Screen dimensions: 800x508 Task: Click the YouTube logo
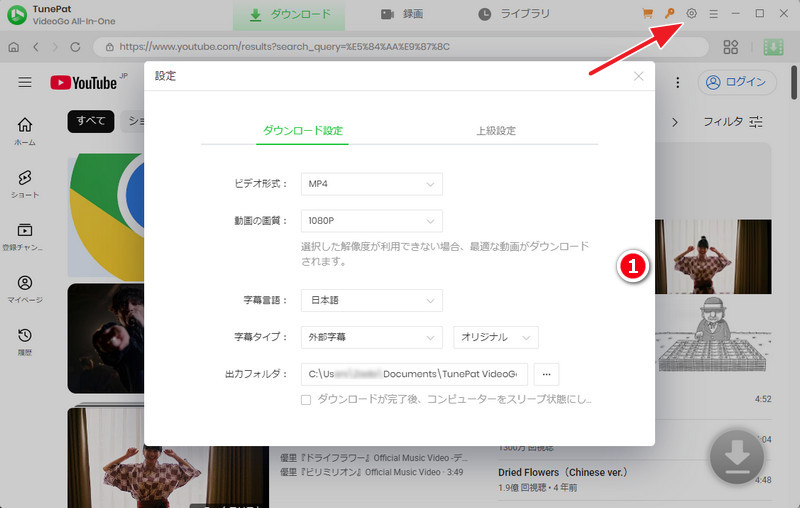(x=84, y=83)
